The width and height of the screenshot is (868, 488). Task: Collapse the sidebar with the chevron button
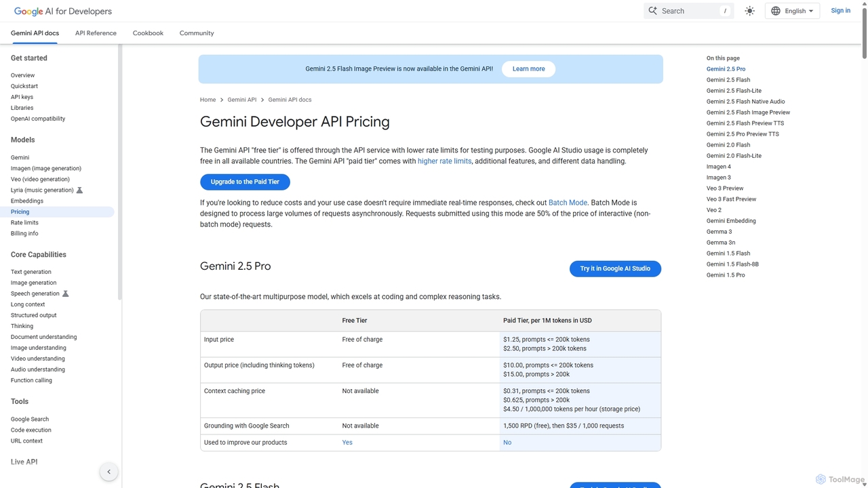tap(108, 472)
